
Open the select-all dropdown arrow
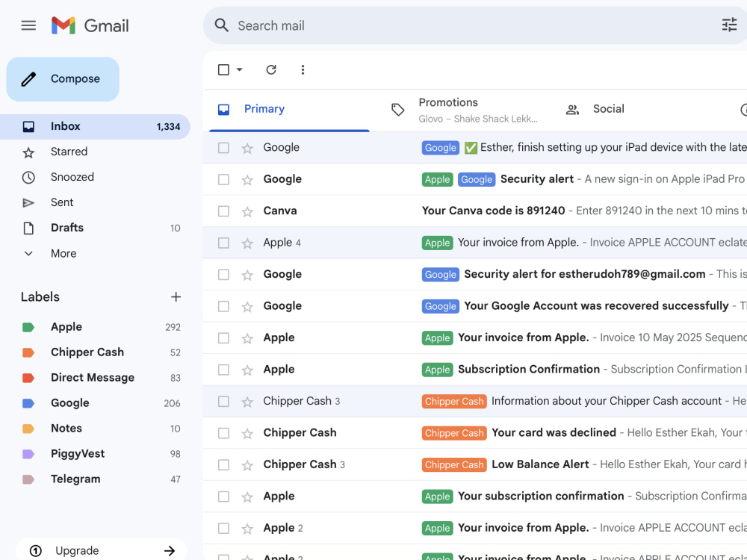click(x=240, y=70)
